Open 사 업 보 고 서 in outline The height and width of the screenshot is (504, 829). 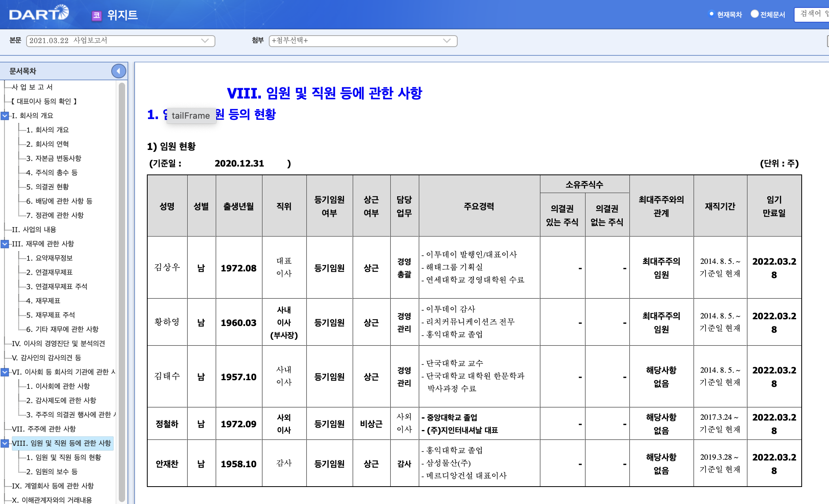[x=32, y=87]
